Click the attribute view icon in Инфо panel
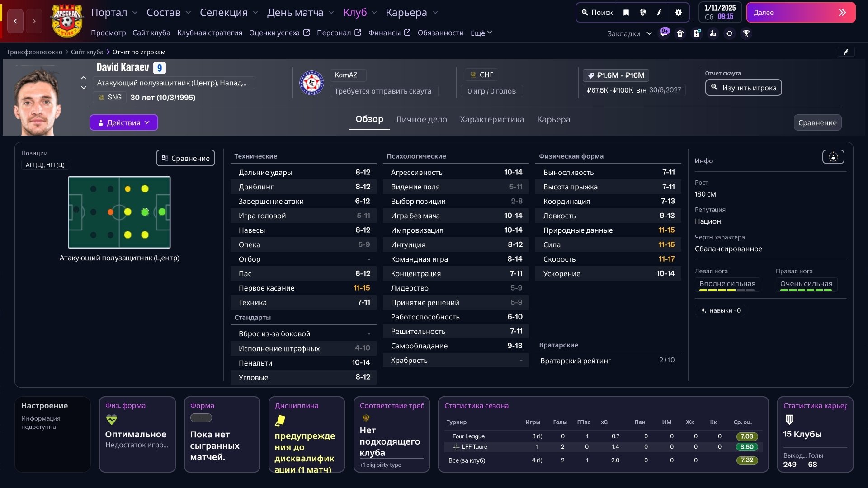 tap(833, 157)
